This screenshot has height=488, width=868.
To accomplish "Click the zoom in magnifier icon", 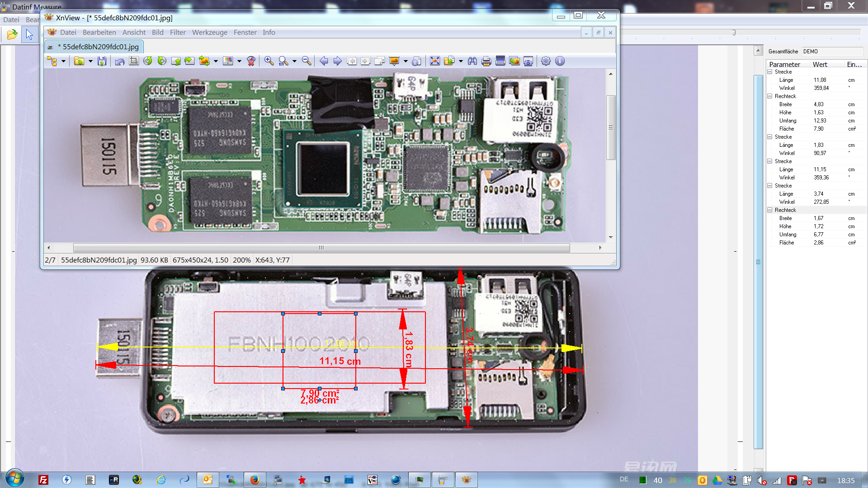I will tap(269, 61).
